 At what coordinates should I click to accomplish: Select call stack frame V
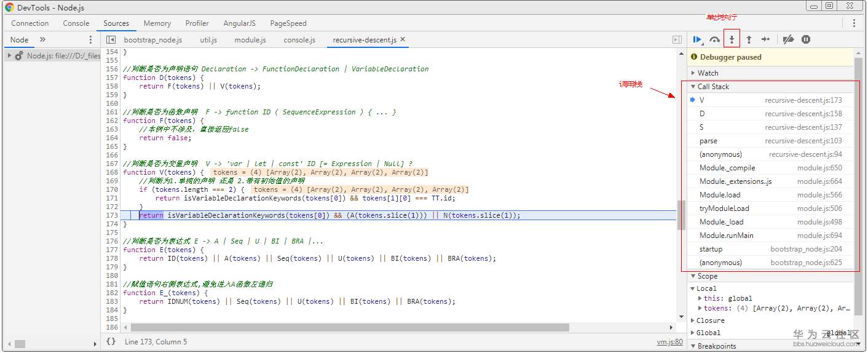[771, 100]
